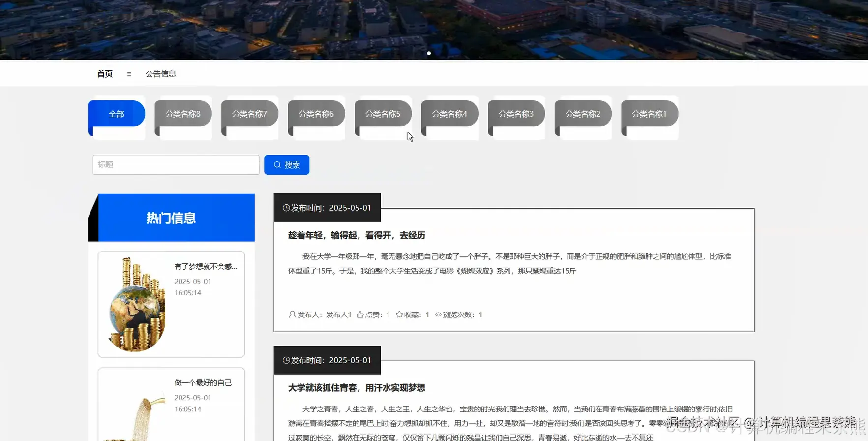Click the thumbs-up like icon in the first post
The image size is (868, 441).
[x=360, y=315]
